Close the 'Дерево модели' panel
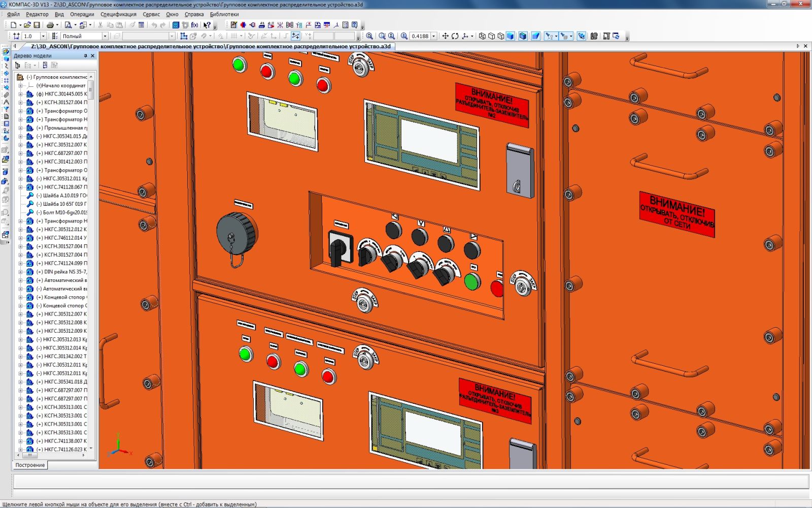Image resolution: width=812 pixels, height=508 pixels. pyautogui.click(x=92, y=56)
